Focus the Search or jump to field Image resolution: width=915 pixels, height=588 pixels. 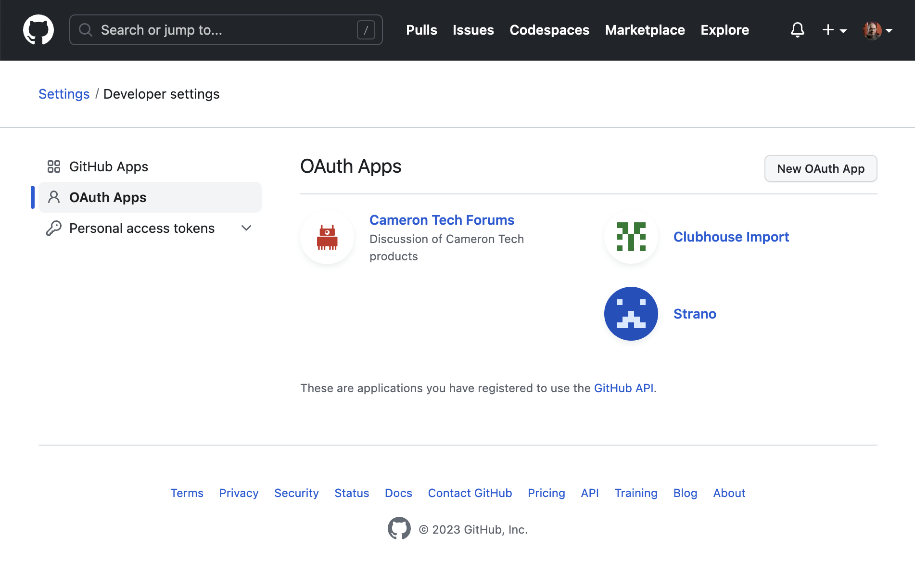click(x=226, y=30)
